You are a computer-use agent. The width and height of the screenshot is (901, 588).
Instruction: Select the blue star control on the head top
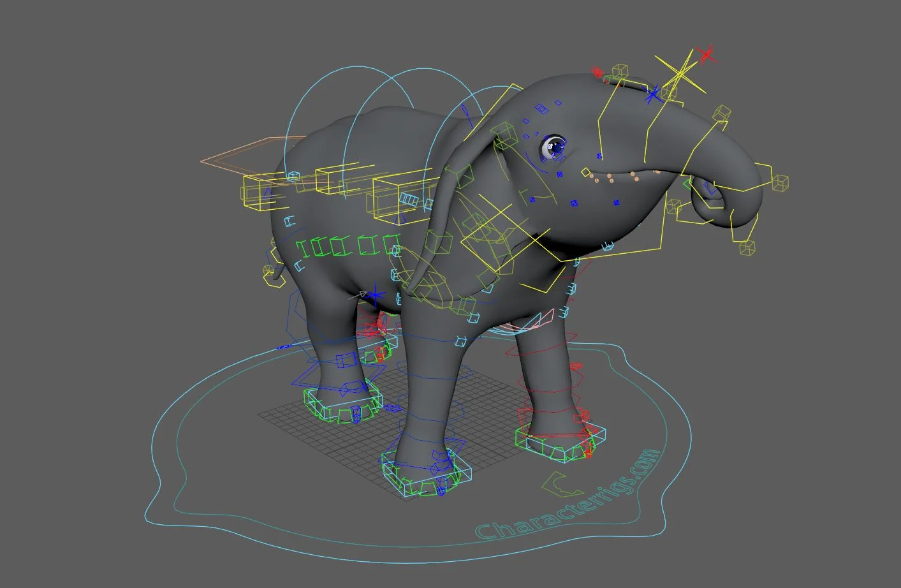(652, 94)
